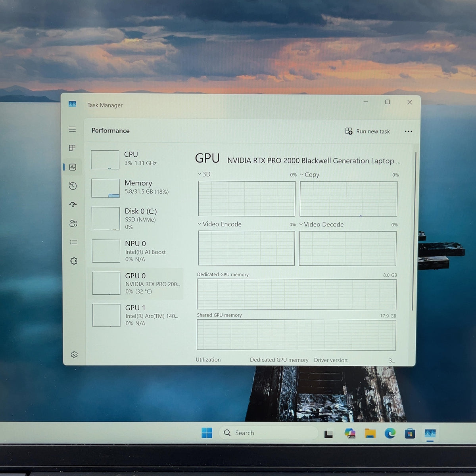476x476 pixels.
Task: Select the Performance page icon in sidebar
Action: pos(73,167)
